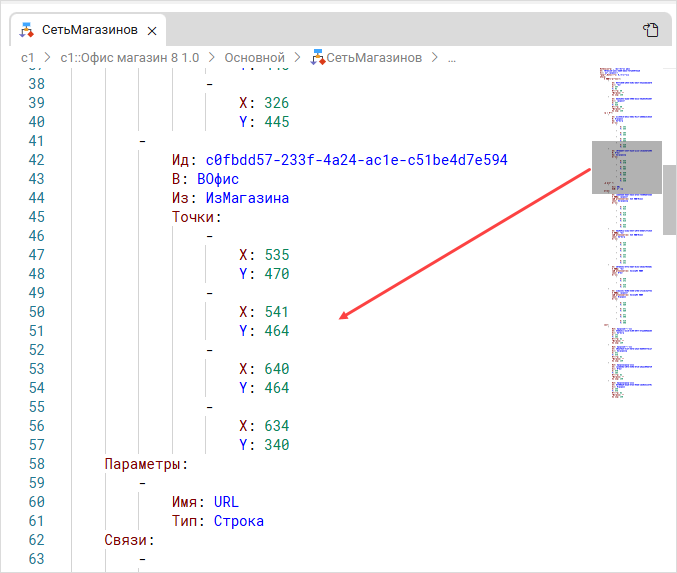This screenshot has height=573, width=677.
Task: Click the vertical scrollbar thumb
Action: pyautogui.click(x=669, y=199)
